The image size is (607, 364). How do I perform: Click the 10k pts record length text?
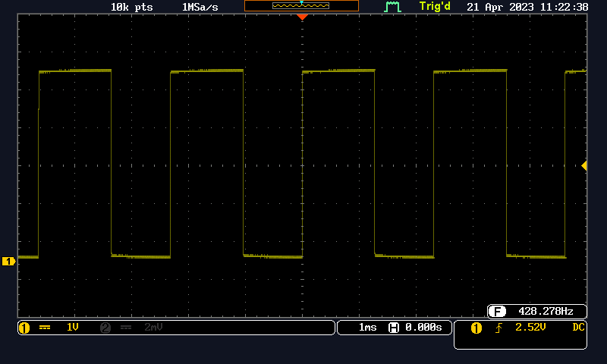131,7
